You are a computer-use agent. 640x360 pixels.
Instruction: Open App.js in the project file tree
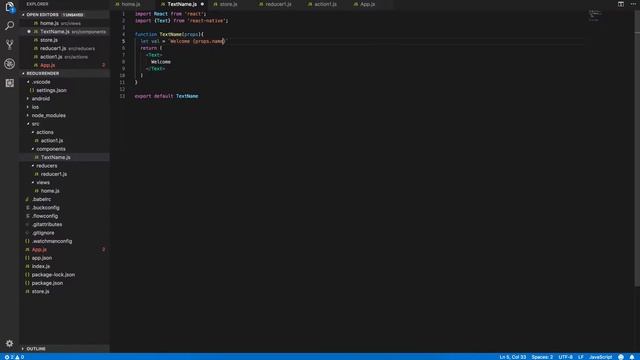pyautogui.click(x=64, y=249)
